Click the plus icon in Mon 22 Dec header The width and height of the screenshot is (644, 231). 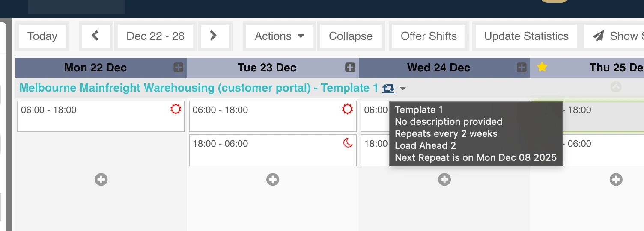(178, 68)
